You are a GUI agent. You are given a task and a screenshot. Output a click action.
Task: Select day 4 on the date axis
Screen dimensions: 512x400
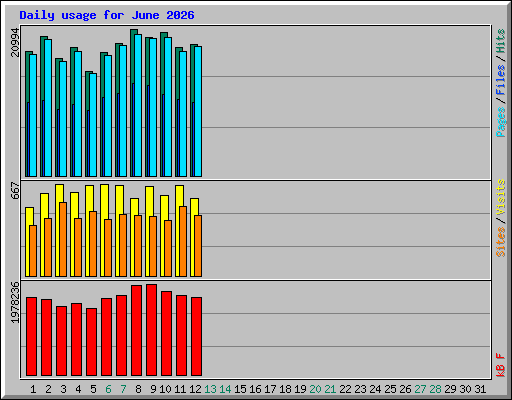pos(78,389)
